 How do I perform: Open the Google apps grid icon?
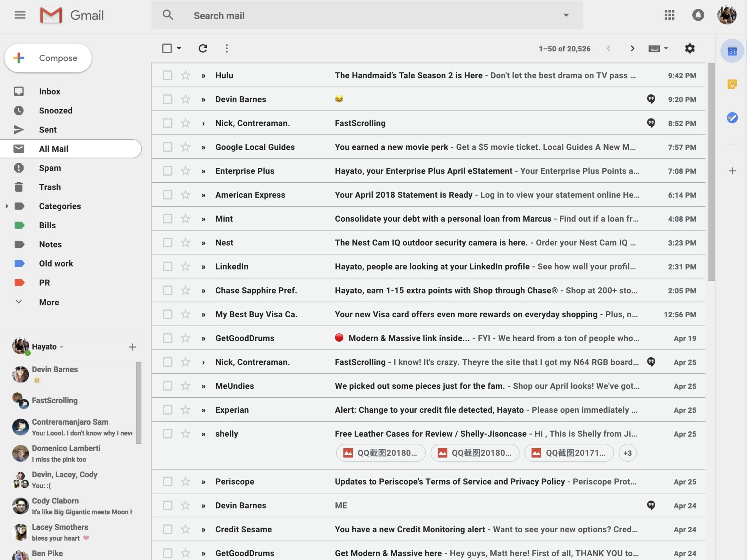669,15
